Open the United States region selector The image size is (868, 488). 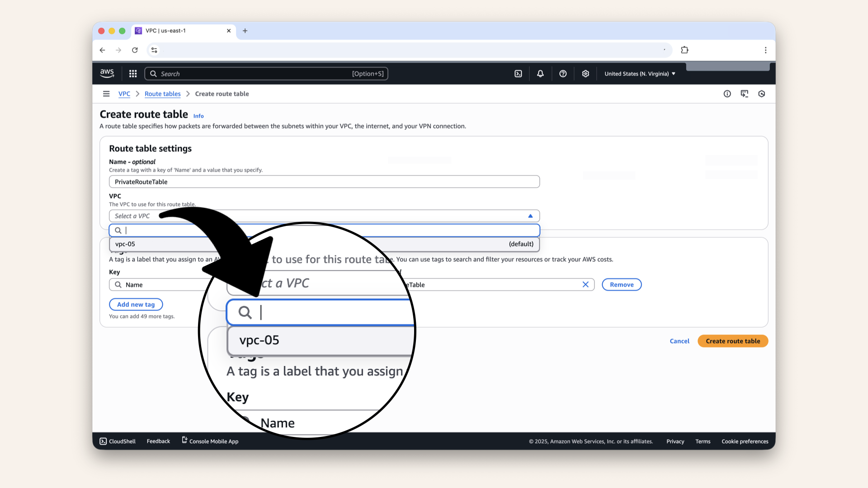pos(639,73)
